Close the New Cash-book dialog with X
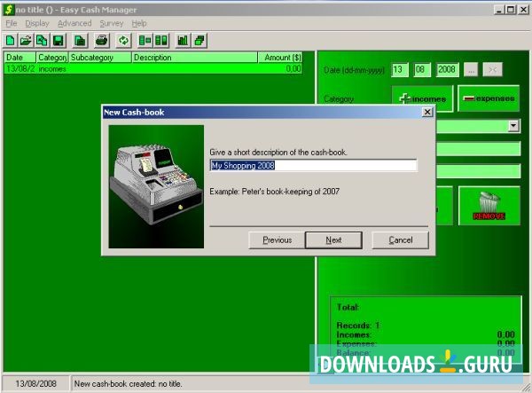This screenshot has width=532, height=393. coord(427,112)
